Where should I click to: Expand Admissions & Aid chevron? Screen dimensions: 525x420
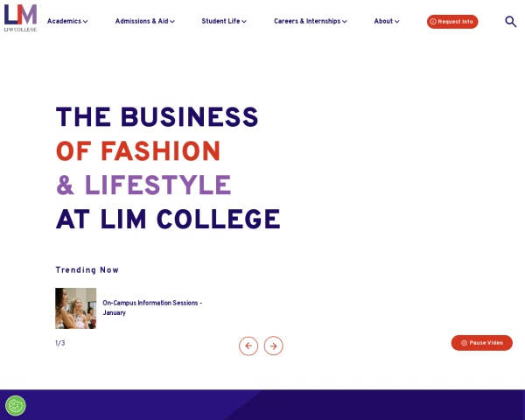click(x=172, y=21)
